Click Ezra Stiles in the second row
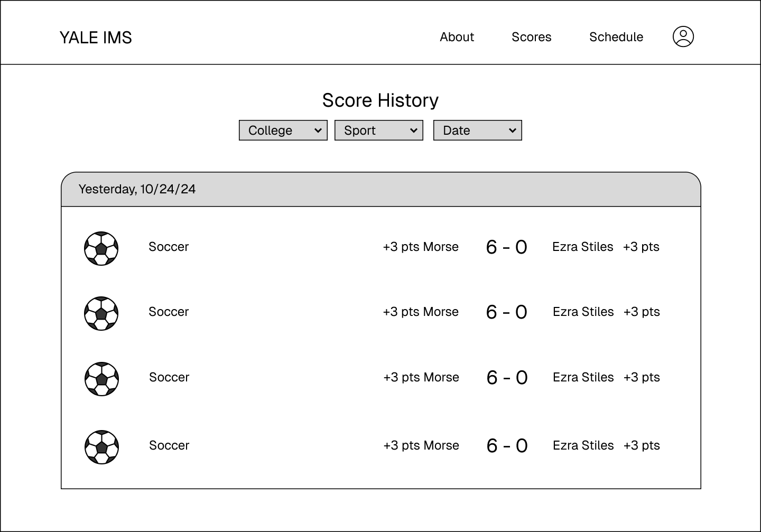761x532 pixels. 583,312
